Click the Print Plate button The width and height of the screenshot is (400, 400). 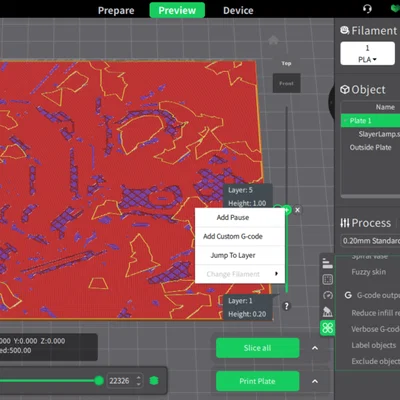[x=257, y=381]
